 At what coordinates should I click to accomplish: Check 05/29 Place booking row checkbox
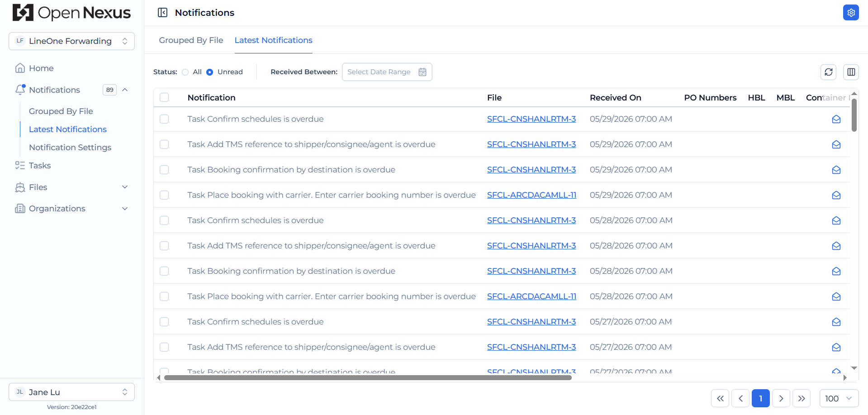pyautogui.click(x=164, y=195)
